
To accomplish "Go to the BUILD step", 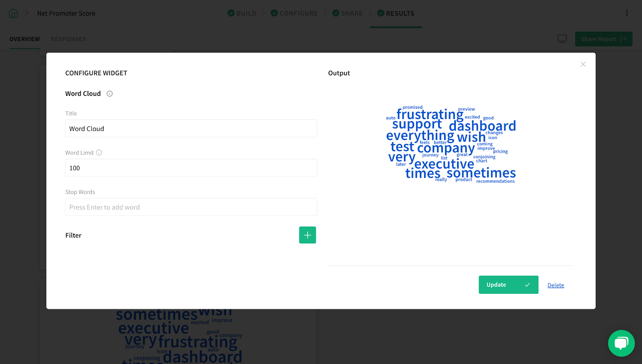I will tap(242, 13).
